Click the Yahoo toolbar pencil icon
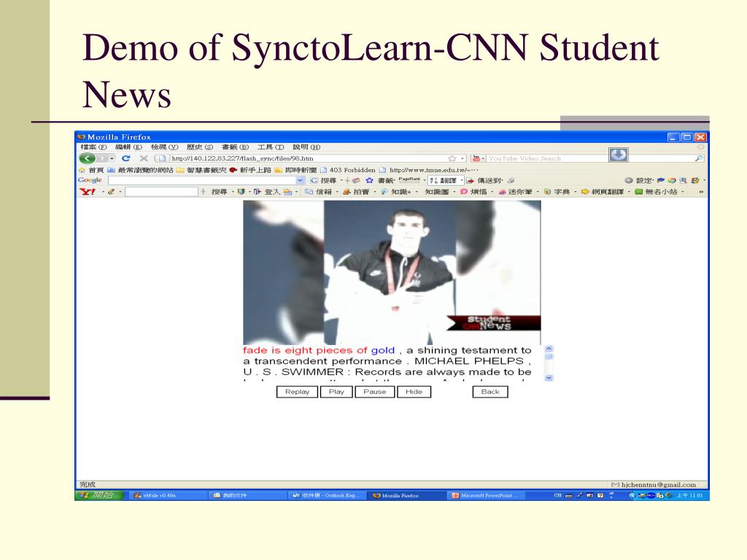 (x=111, y=192)
